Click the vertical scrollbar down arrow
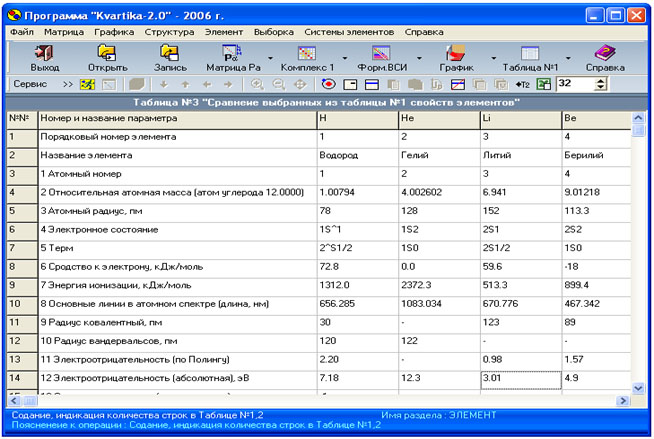654x439 pixels. (638, 388)
